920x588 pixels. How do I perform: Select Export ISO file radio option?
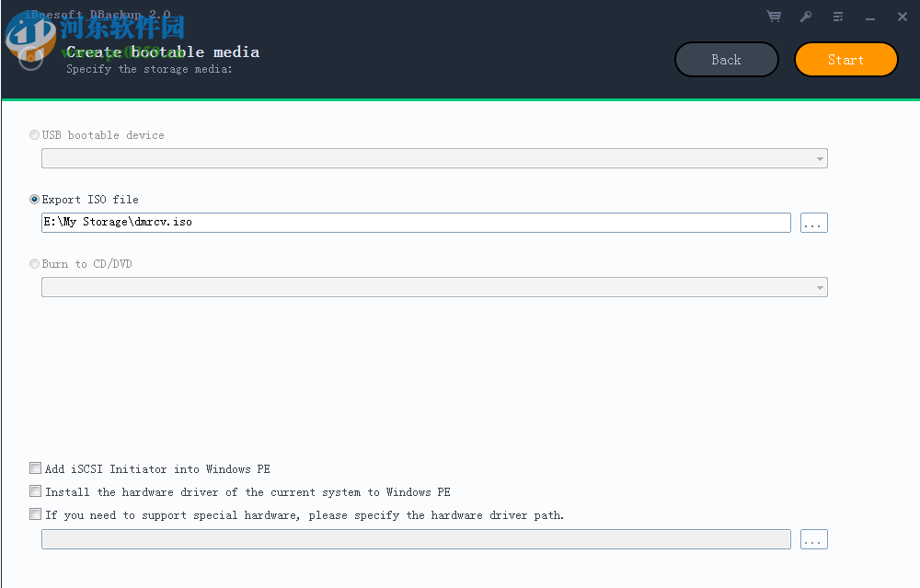(35, 200)
